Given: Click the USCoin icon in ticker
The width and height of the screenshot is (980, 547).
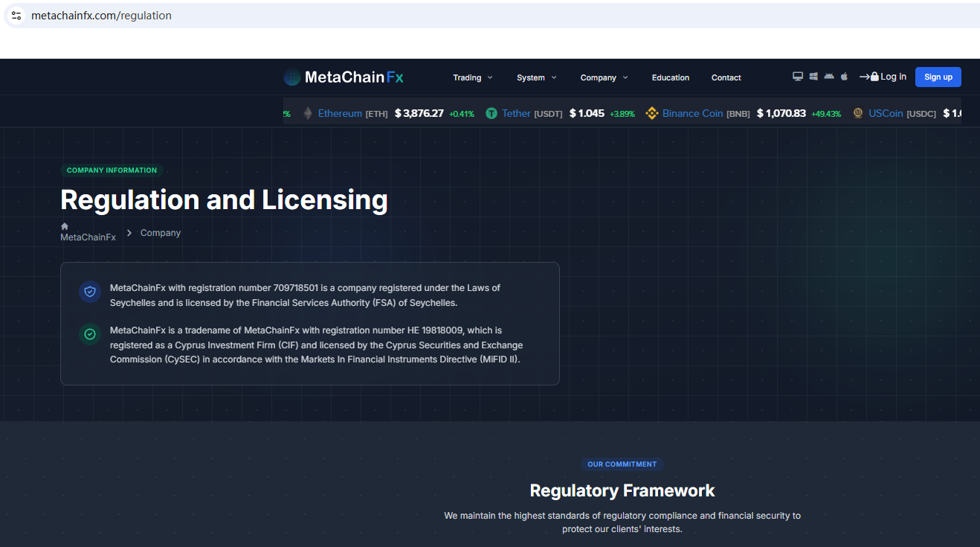Looking at the screenshot, I should pos(858,113).
